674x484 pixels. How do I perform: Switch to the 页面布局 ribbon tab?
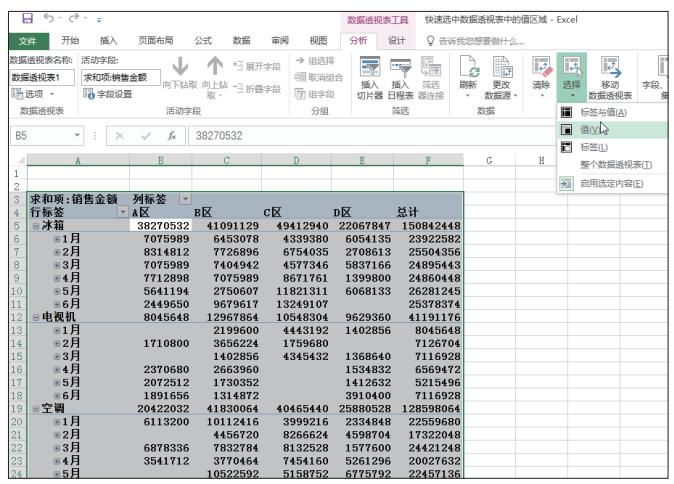[156, 40]
